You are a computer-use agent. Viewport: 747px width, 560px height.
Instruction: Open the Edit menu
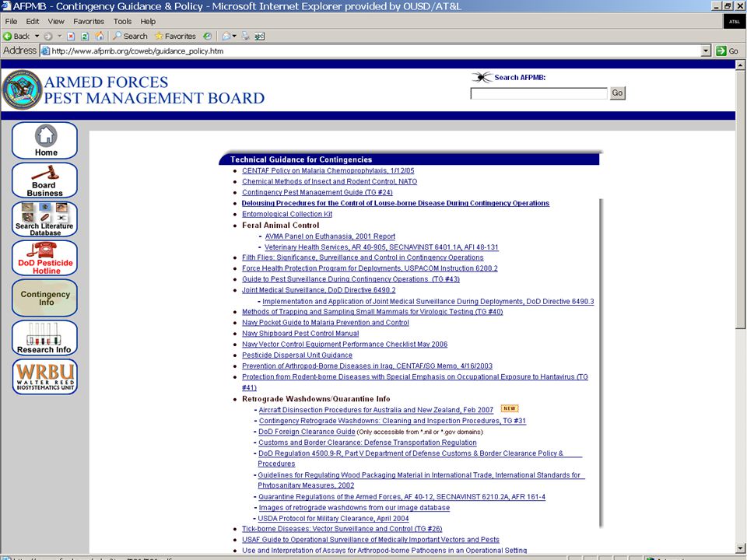pyautogui.click(x=33, y=22)
